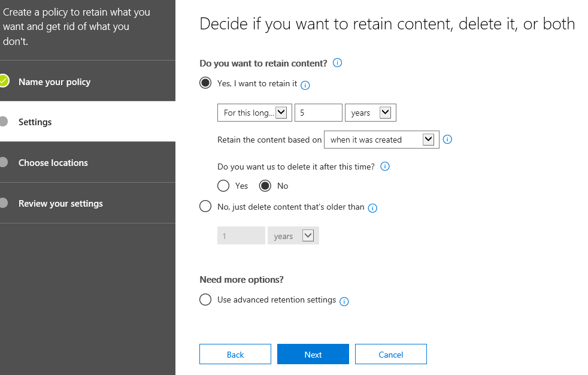Click info icon next to advanced retention settings
This screenshot has width=588, height=375.
click(344, 301)
